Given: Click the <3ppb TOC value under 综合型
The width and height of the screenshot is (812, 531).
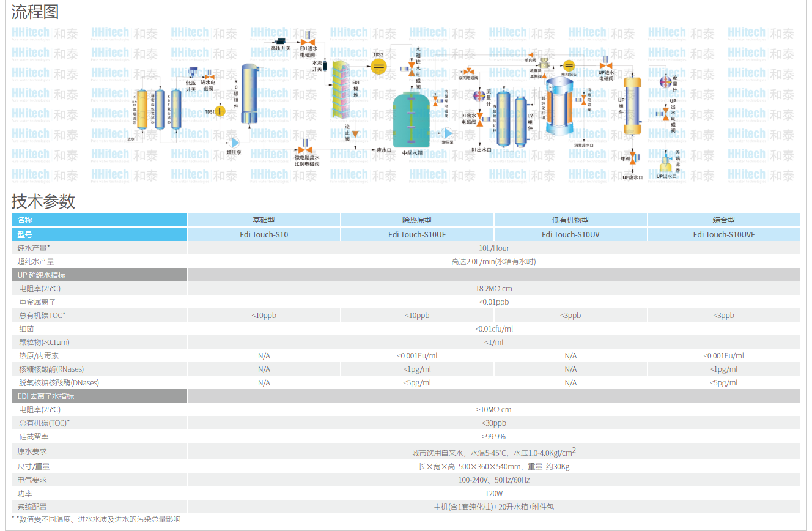Looking at the screenshot, I should [723, 315].
